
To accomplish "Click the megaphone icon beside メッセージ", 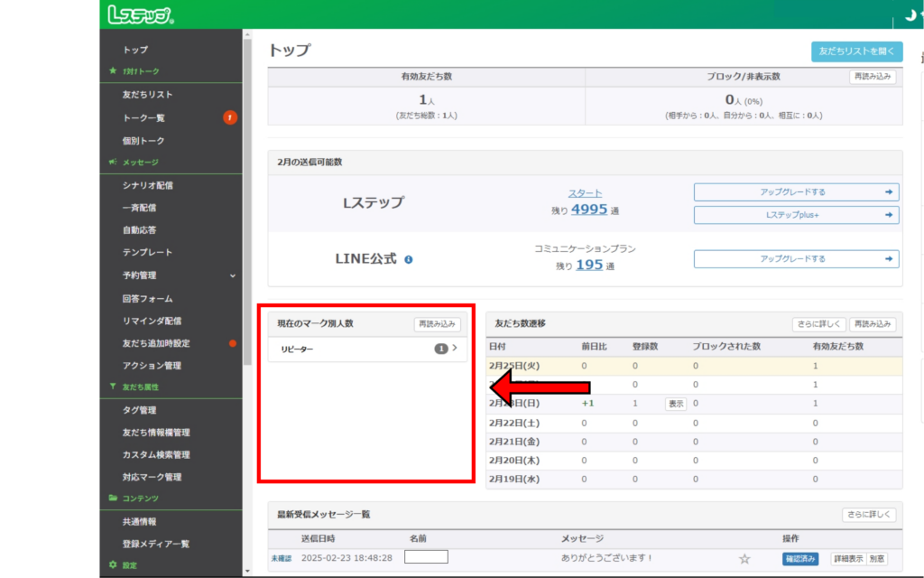I will click(x=112, y=163).
